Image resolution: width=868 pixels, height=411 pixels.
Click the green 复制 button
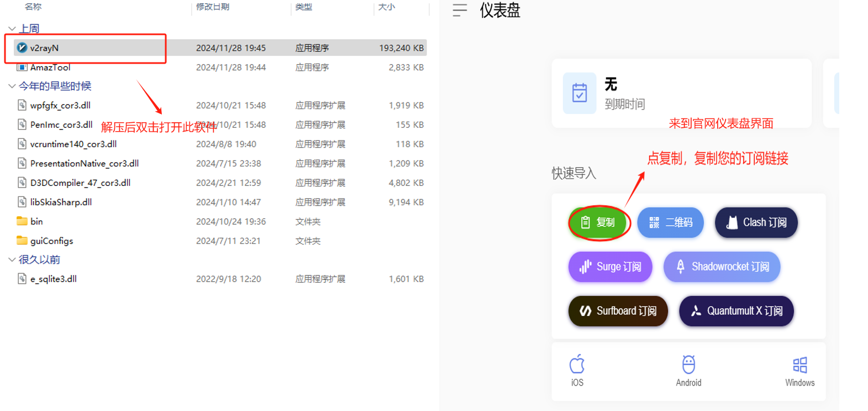pyautogui.click(x=599, y=222)
